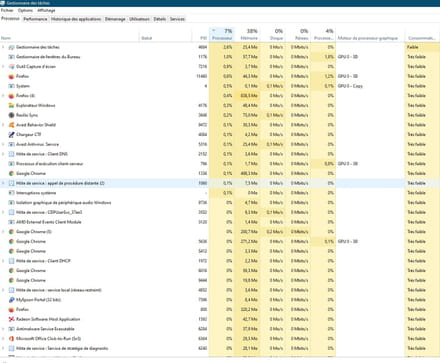Screen dimensions: 440x363
Task: Sort by the Nom column header
Action: (x=69, y=35)
